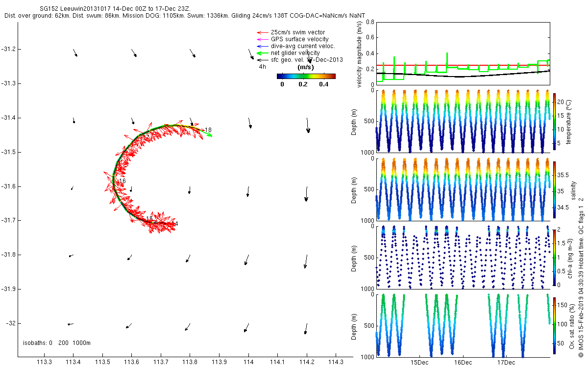Click the velocity magnitude time-series plot
Viewport: 588px width, 368px height.
[463, 53]
